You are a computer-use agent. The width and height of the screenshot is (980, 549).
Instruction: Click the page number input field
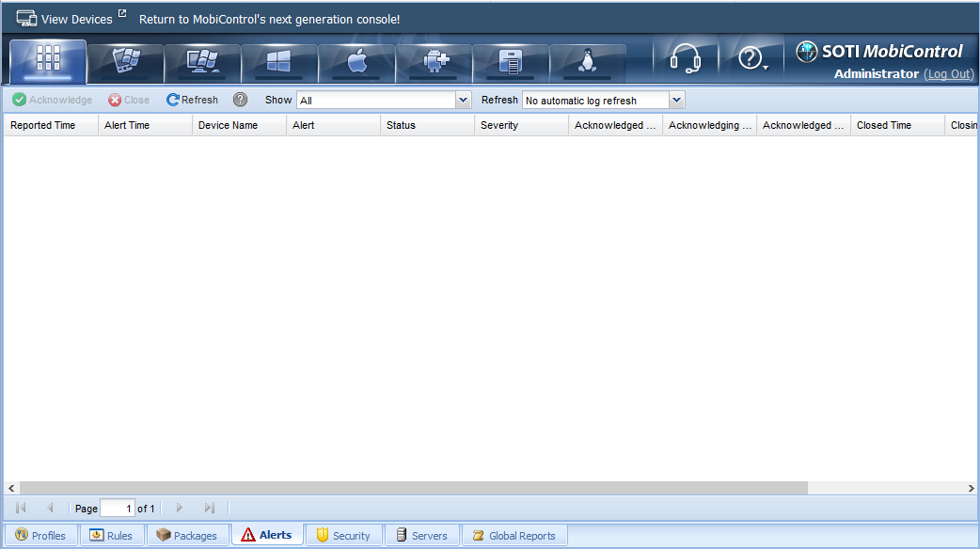(118, 509)
